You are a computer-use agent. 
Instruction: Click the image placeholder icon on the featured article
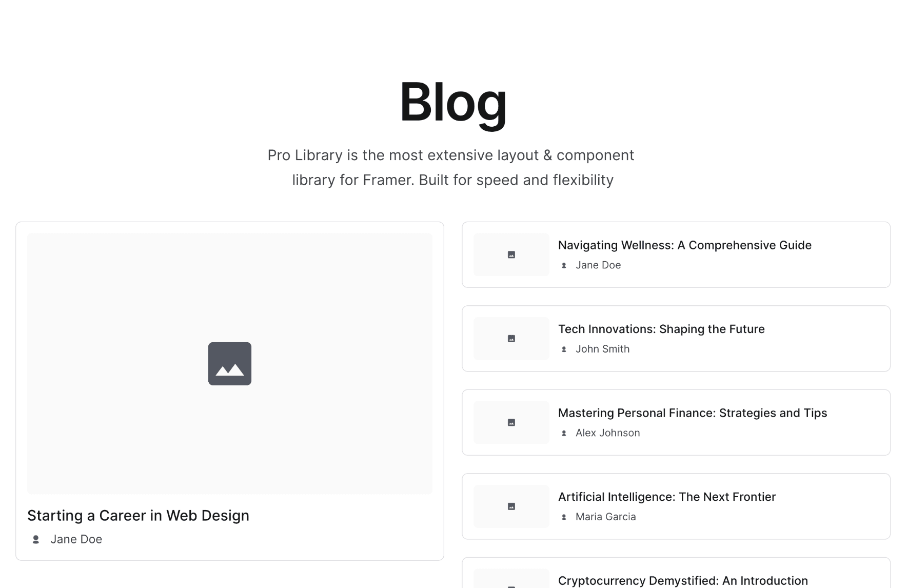point(229,363)
